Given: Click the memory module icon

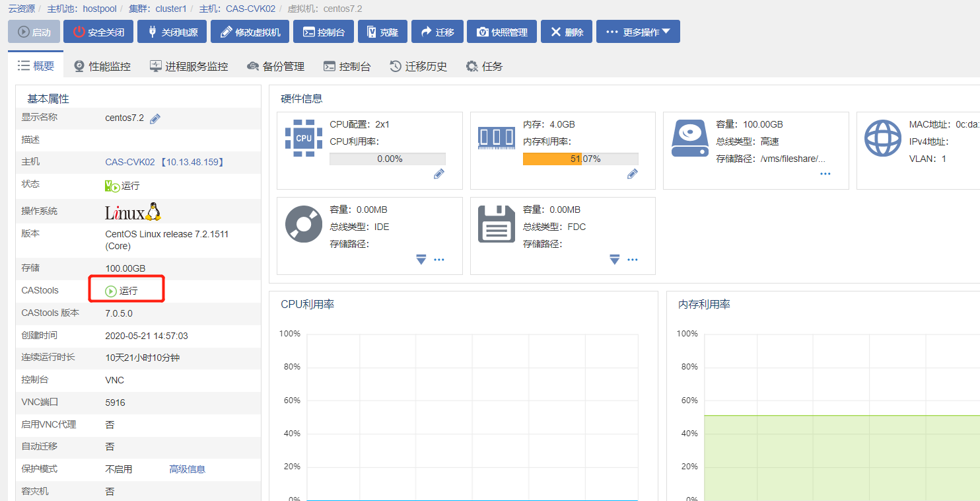Looking at the screenshot, I should (496, 137).
